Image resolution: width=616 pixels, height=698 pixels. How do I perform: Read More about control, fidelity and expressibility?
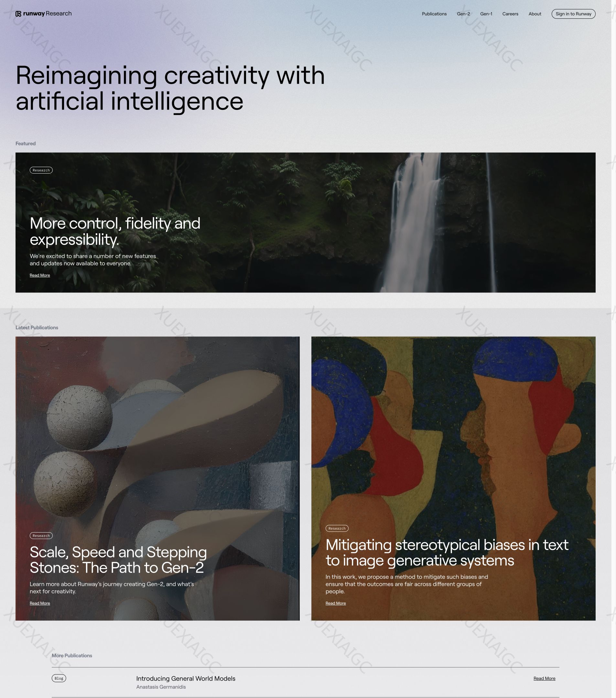[x=40, y=275]
